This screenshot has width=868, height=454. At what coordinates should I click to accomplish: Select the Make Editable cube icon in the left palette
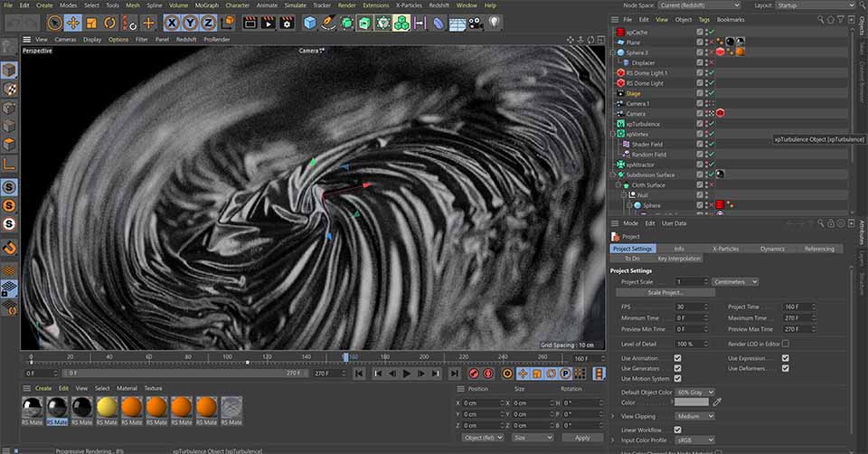click(9, 71)
